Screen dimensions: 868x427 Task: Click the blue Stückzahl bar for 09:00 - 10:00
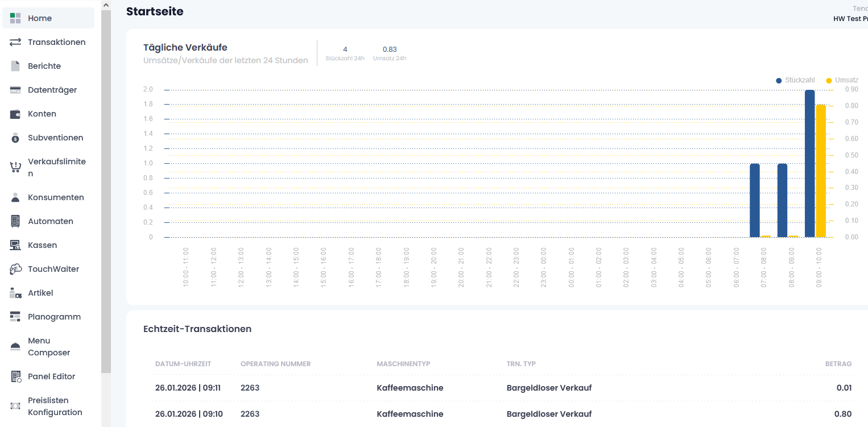[x=809, y=164]
